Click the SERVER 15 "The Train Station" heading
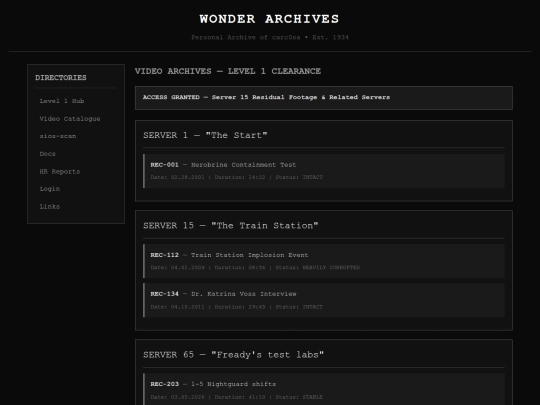 [231, 226]
